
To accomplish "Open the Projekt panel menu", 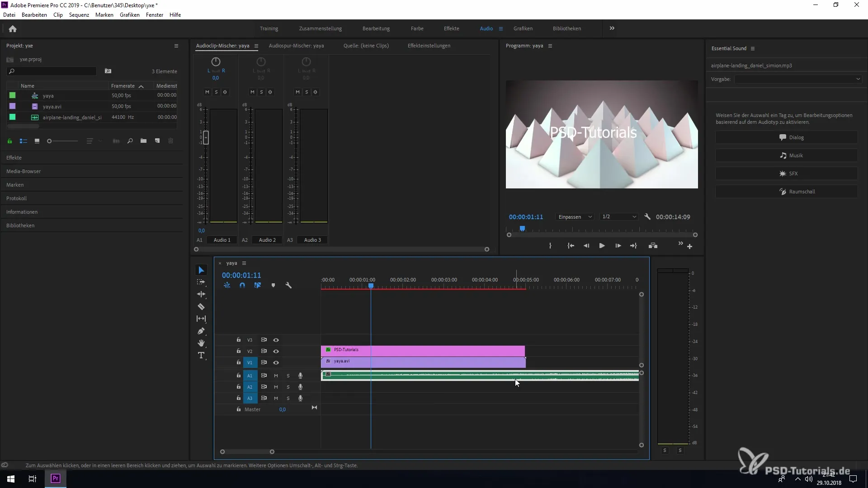I will coord(176,46).
